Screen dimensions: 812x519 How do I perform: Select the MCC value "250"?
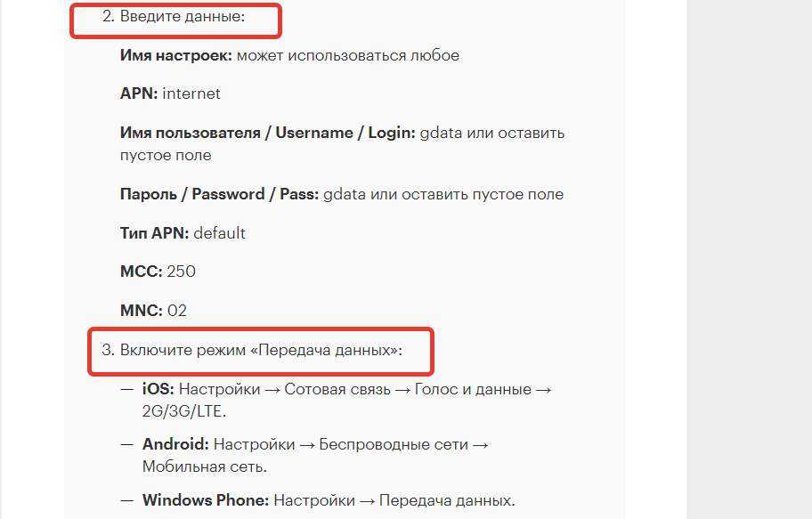point(181,272)
